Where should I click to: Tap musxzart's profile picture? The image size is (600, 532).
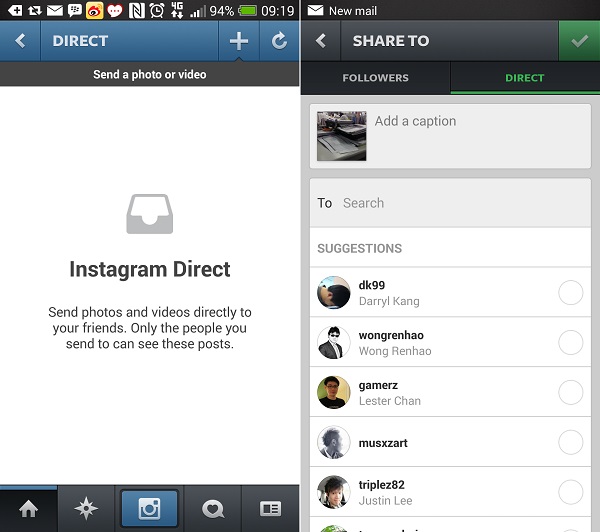click(x=333, y=442)
